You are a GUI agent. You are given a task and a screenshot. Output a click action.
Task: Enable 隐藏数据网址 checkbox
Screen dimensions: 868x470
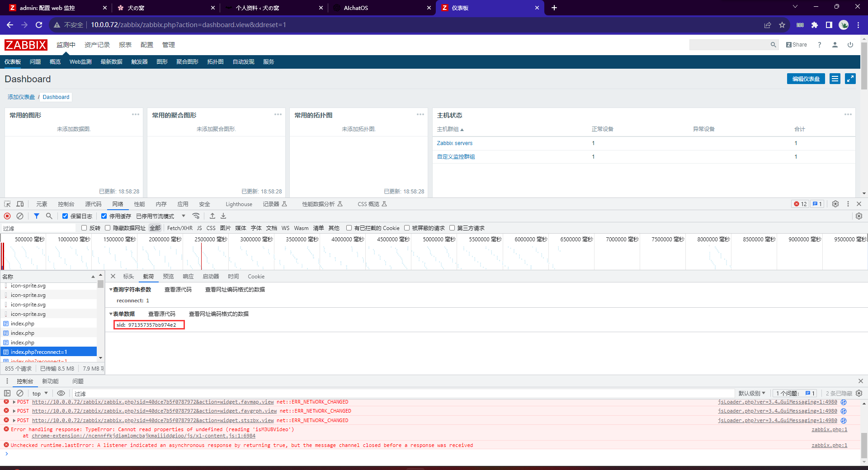108,228
